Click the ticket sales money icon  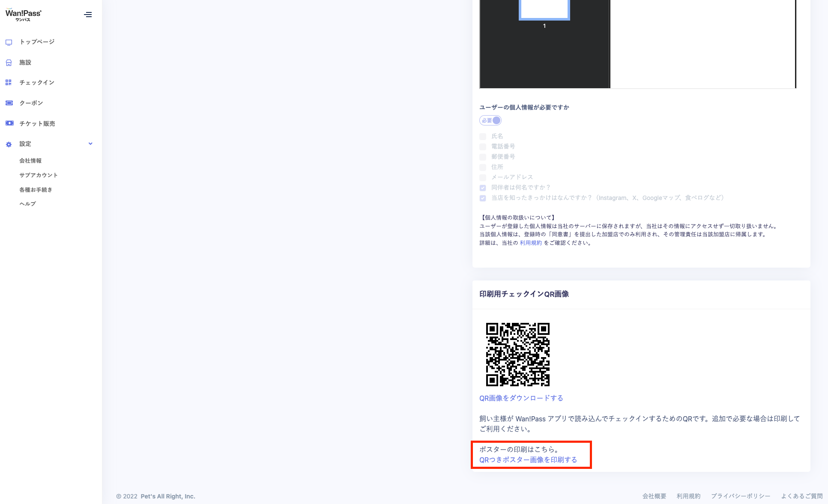9,123
